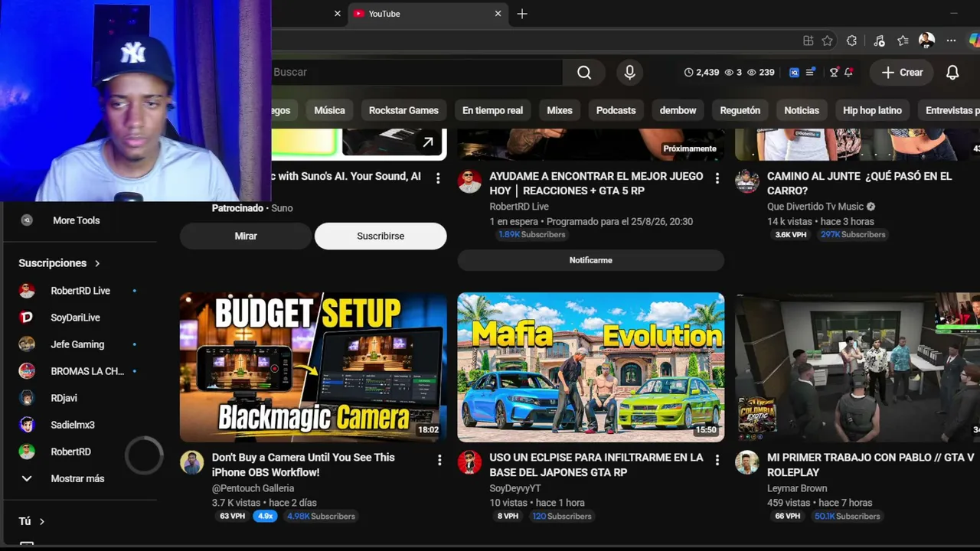Click the video title MI PRIMER TRABAJO CON PABLO
Viewport: 980px width, 551px height.
click(x=871, y=465)
